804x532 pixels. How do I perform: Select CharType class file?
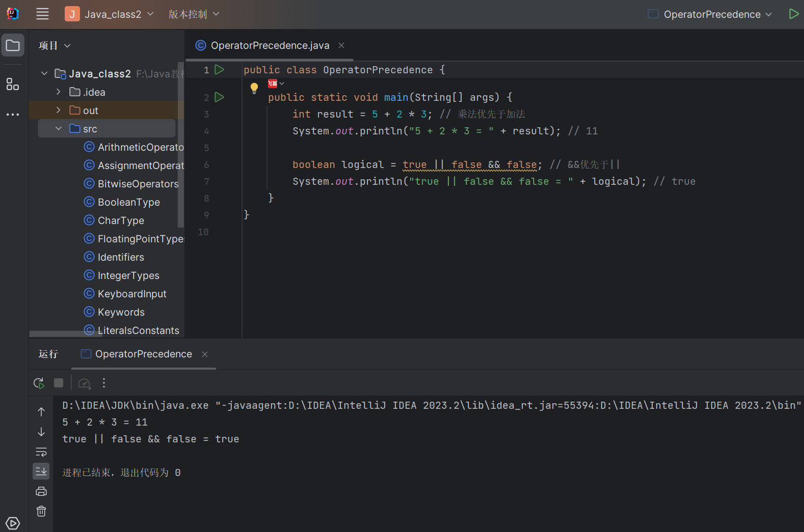(x=114, y=220)
